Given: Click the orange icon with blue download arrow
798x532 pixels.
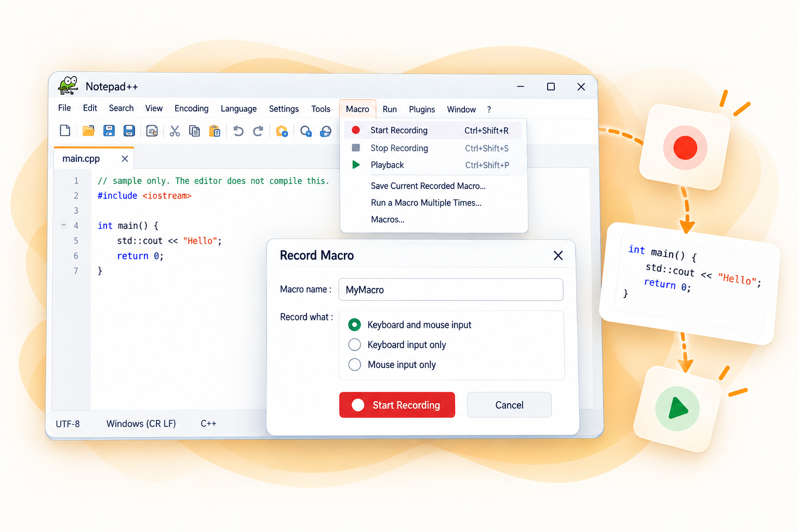Looking at the screenshot, I should coord(282,131).
